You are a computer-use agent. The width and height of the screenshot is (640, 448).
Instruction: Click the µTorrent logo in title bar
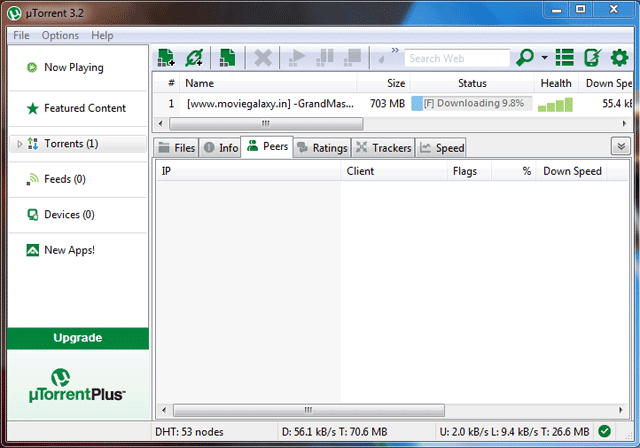click(14, 13)
